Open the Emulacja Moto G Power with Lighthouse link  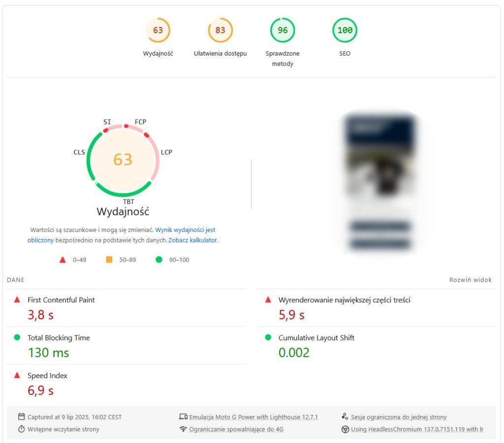tap(253, 416)
